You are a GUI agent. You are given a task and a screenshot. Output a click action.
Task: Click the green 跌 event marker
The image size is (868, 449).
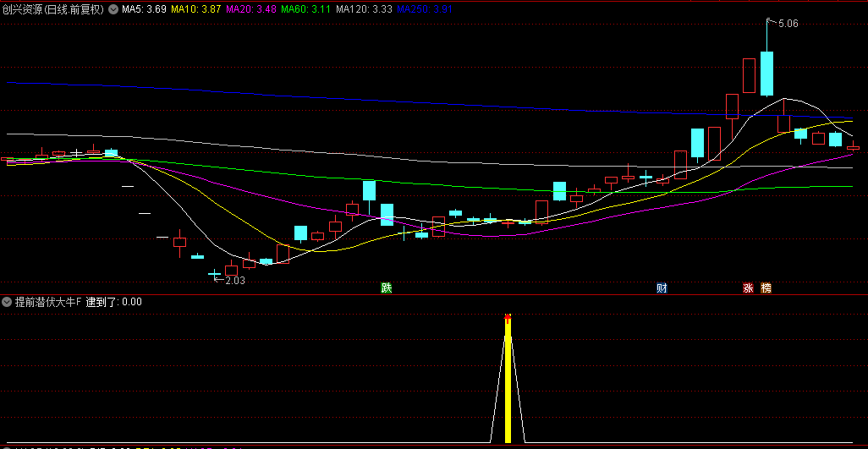pyautogui.click(x=387, y=287)
